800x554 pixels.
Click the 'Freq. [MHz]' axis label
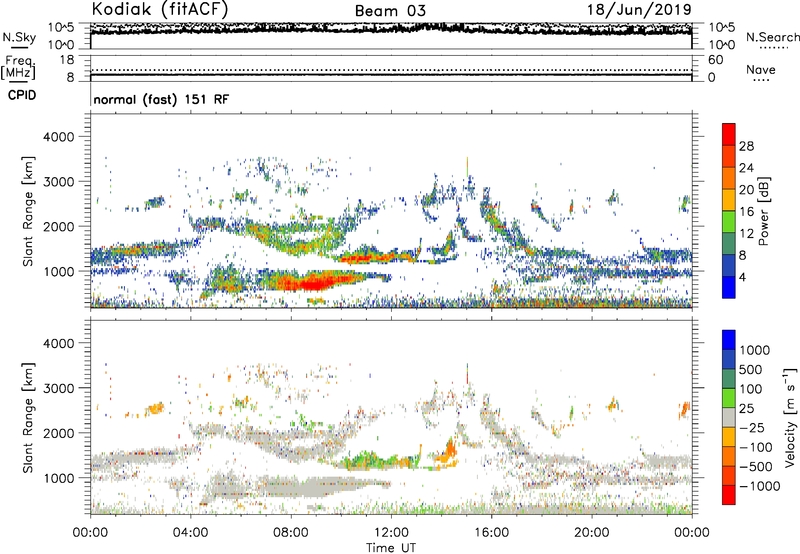click(x=18, y=68)
